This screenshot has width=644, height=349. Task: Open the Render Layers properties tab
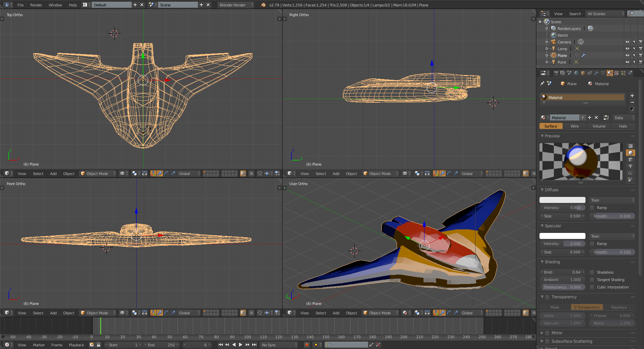563,73
